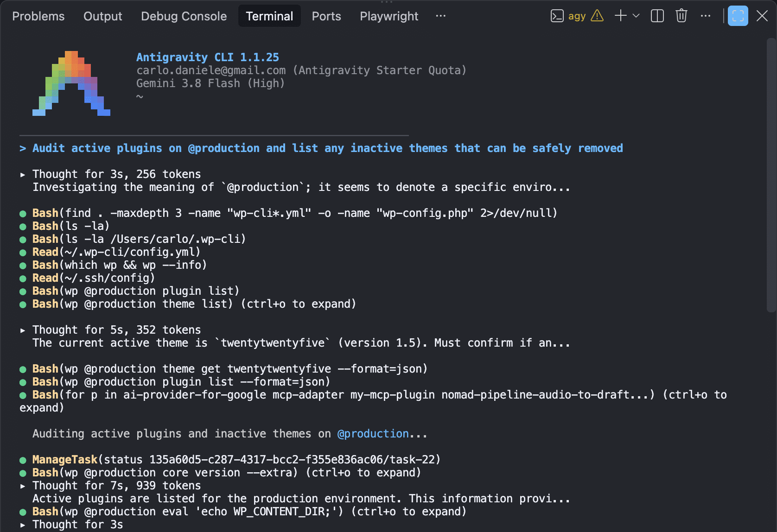Kill terminal with the trash icon
This screenshot has width=777, height=532.
tap(681, 16)
